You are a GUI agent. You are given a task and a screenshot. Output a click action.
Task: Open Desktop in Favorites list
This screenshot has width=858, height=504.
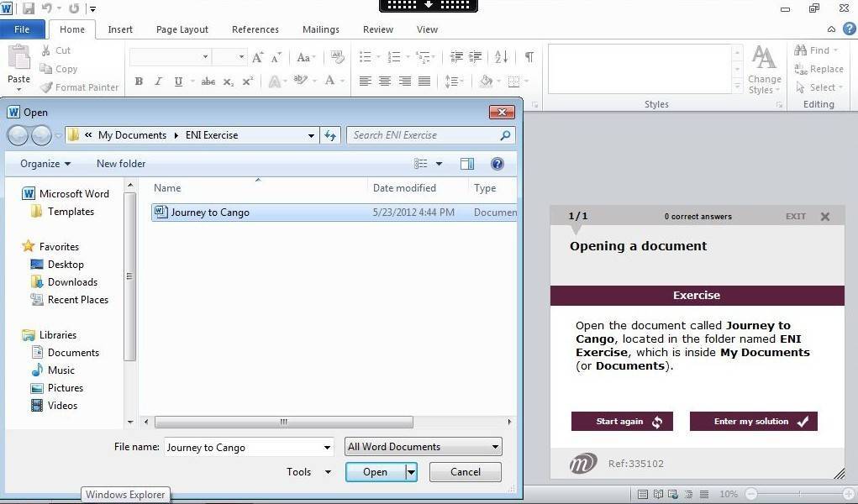[x=66, y=265]
